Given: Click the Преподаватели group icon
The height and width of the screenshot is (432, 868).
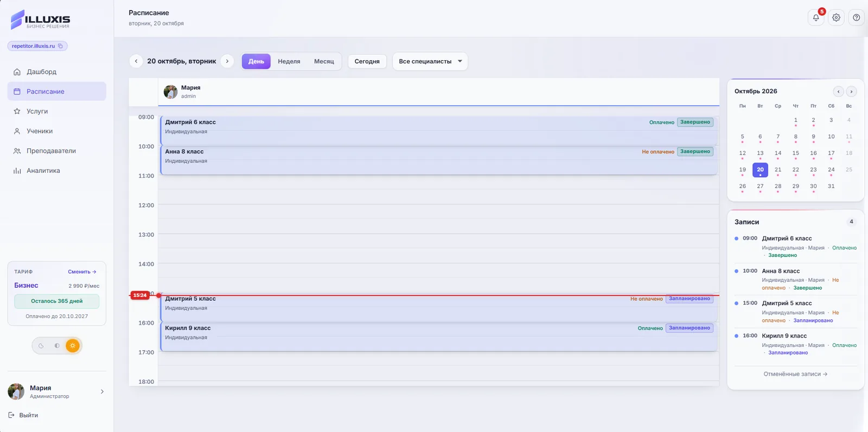Looking at the screenshot, I should click(17, 151).
